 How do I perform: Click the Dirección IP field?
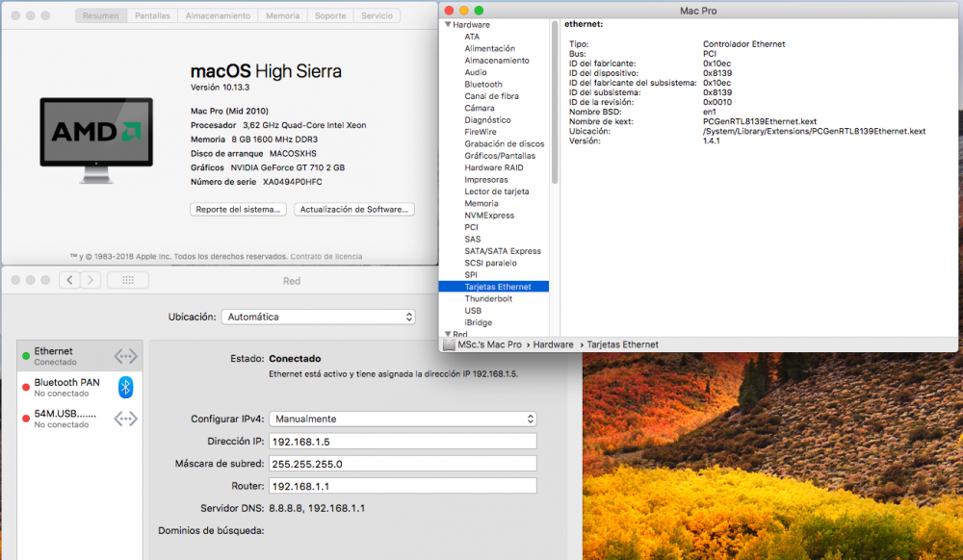click(403, 442)
